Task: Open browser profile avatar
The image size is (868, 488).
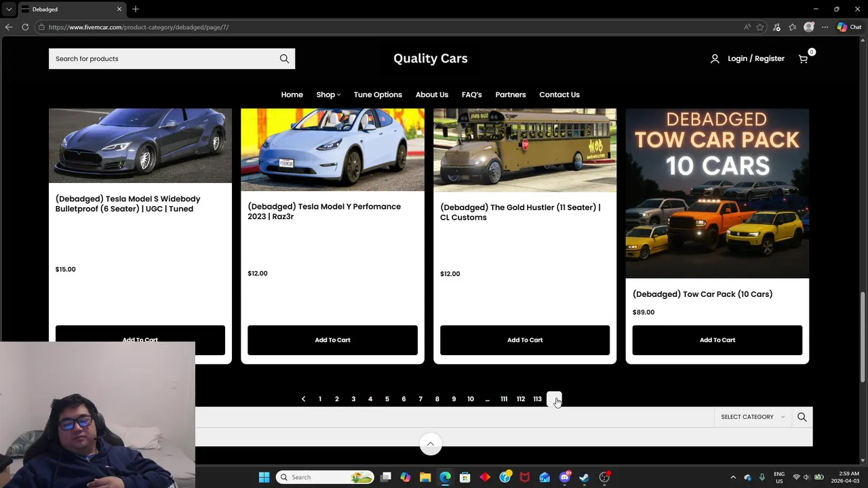Action: [809, 27]
